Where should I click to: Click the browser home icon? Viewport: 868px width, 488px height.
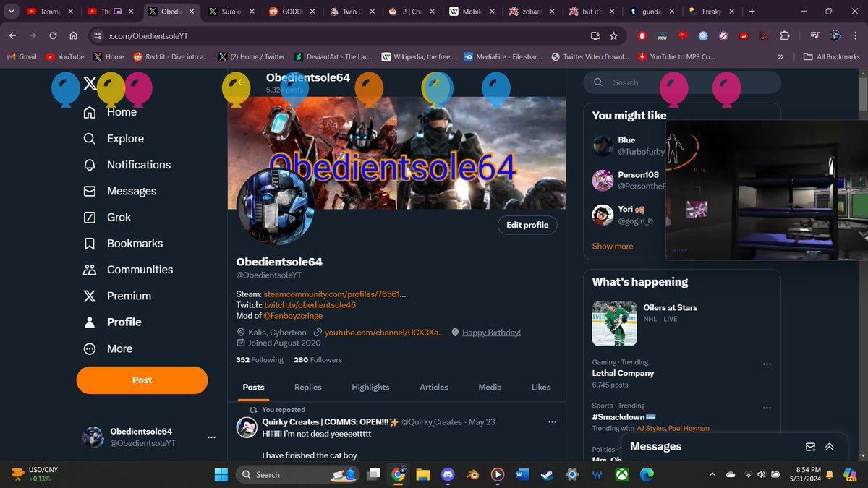click(73, 35)
